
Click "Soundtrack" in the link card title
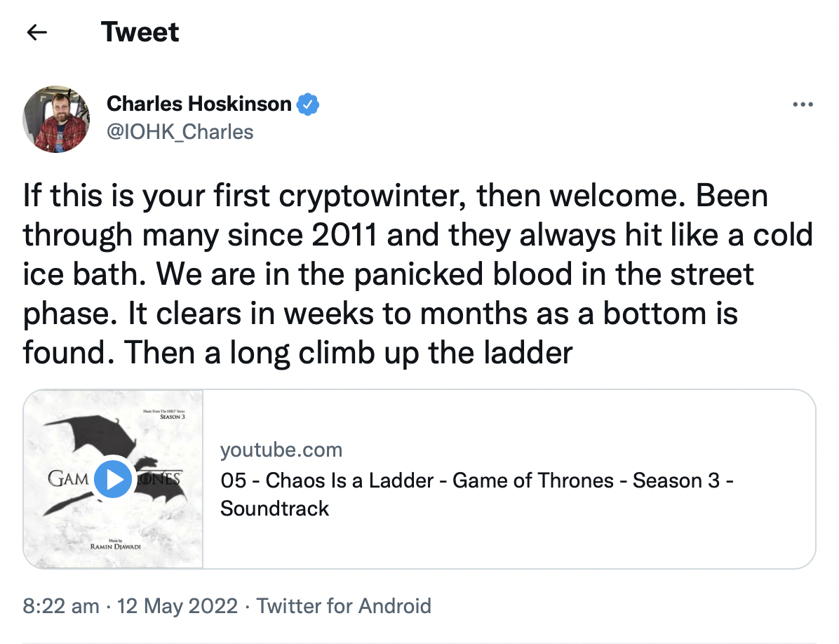274,508
